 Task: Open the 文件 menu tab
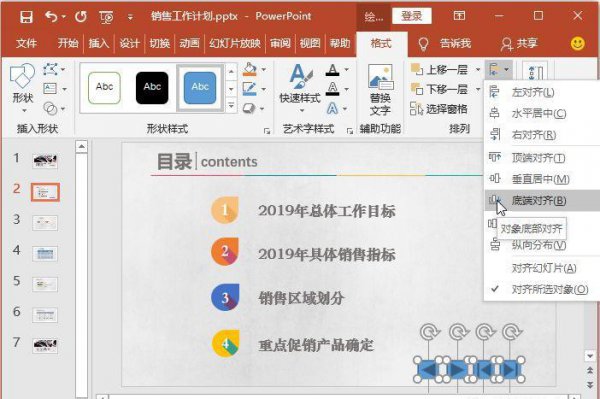pos(26,43)
